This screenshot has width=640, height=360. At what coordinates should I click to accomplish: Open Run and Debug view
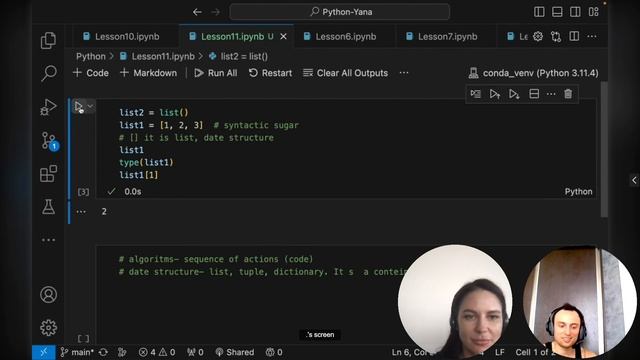coord(48,107)
